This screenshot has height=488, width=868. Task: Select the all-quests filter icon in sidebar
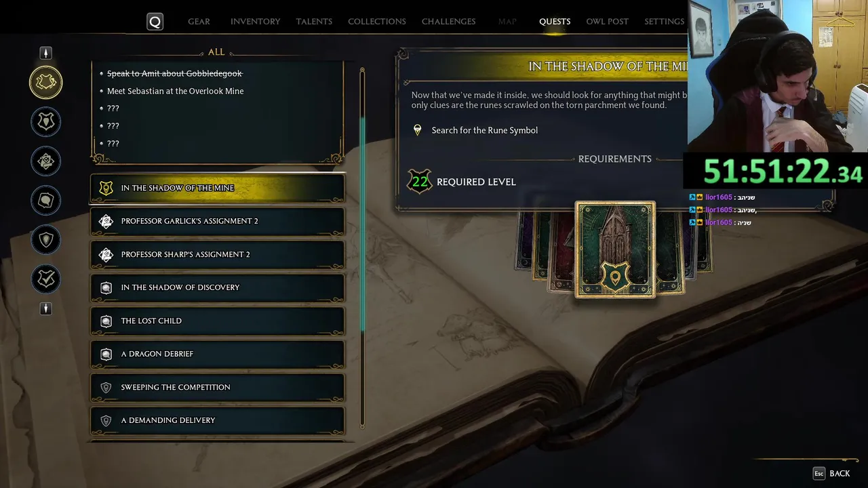coord(46,83)
